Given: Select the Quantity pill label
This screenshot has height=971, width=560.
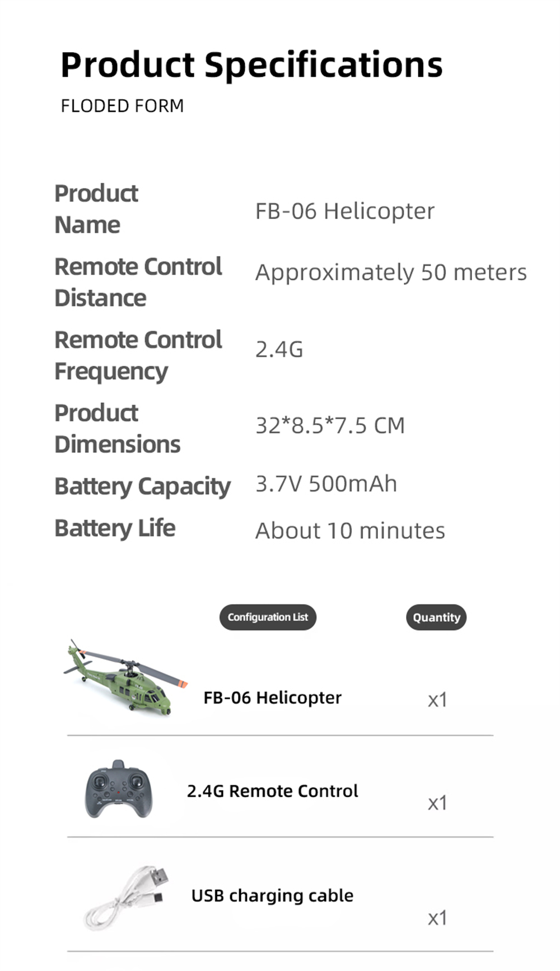Looking at the screenshot, I should (x=436, y=617).
